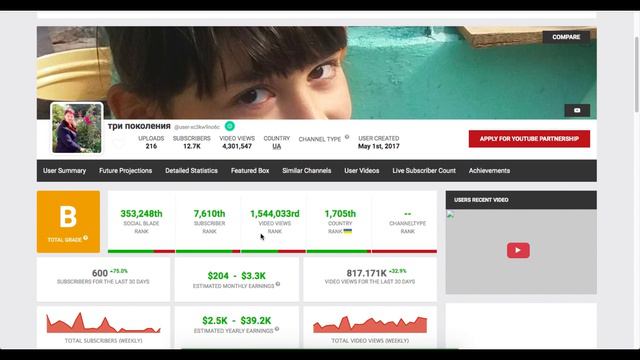Open the estimated monthly earnings info icon
Screen dimensions: 640x360
click(278, 284)
